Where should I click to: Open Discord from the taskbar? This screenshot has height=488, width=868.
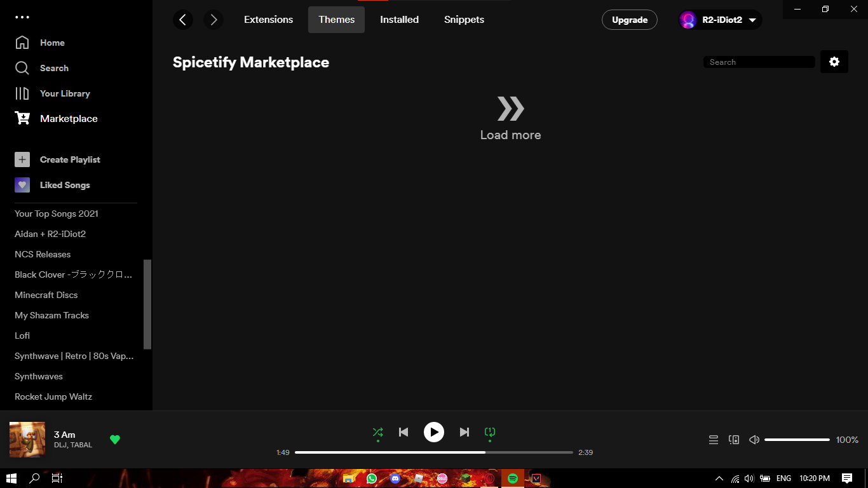click(x=395, y=478)
